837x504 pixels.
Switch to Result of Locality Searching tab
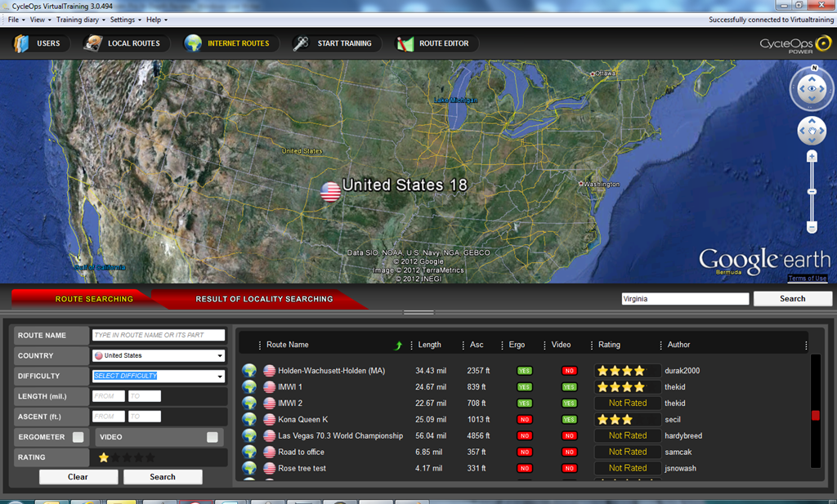point(264,299)
